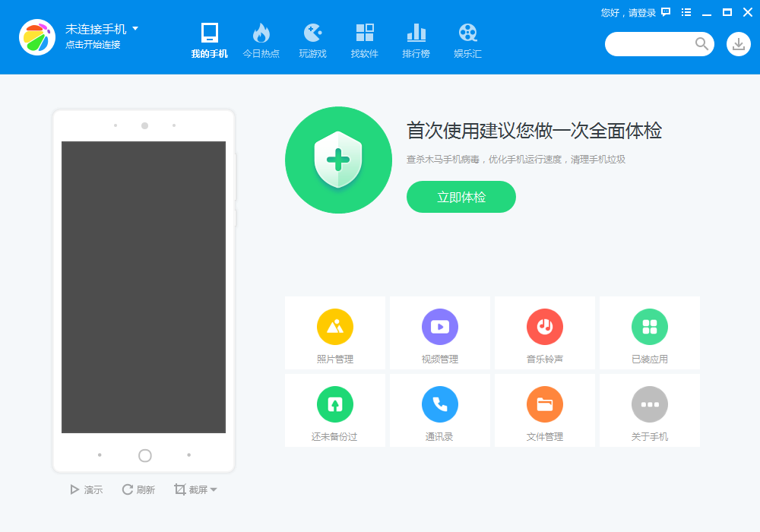The height and width of the screenshot is (532, 760).
Task: Open 照片管理 photo management
Action: click(335, 333)
